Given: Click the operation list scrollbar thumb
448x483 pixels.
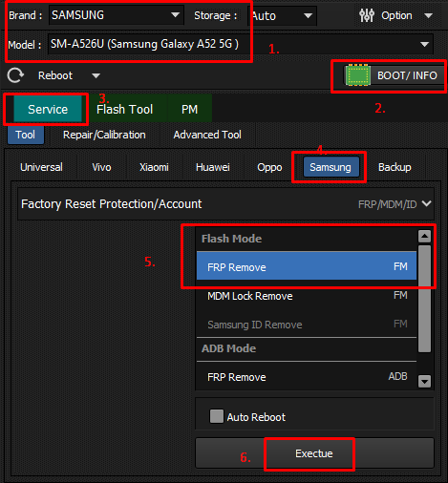Looking at the screenshot, I should tap(424, 299).
